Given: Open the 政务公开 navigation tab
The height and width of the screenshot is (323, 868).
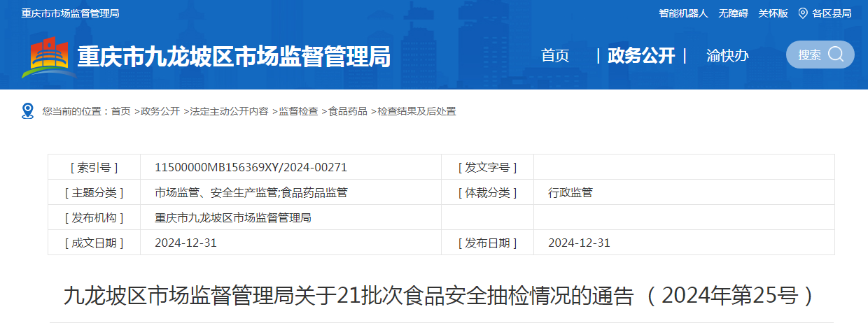Looking at the screenshot, I should pos(641,56).
